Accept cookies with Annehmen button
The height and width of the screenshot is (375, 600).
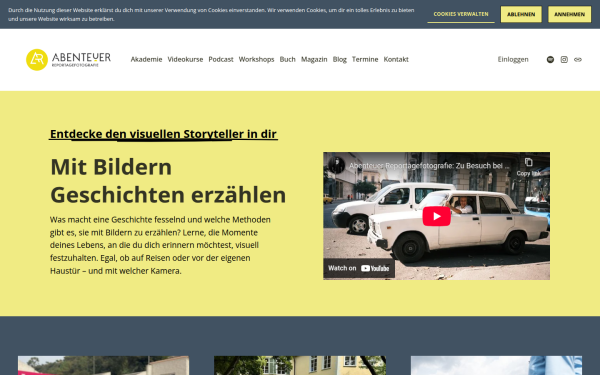tap(569, 14)
